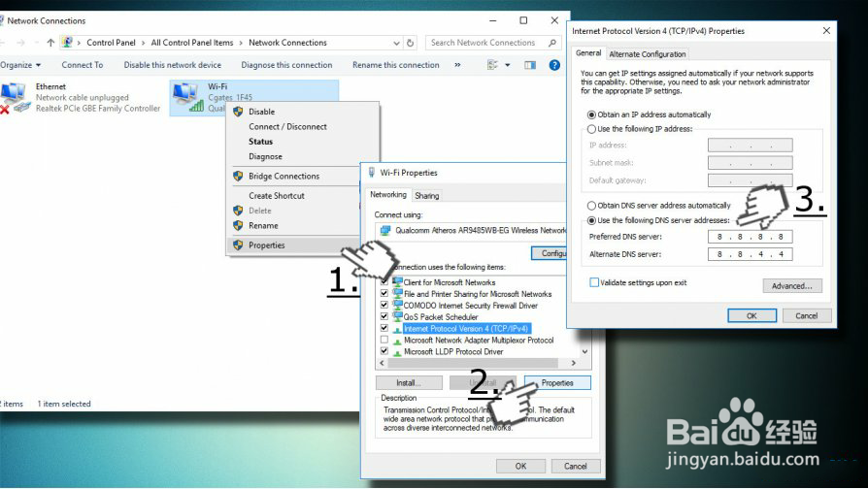This screenshot has height=489, width=868.
Task: Click Connect To in toolbar
Action: point(83,65)
